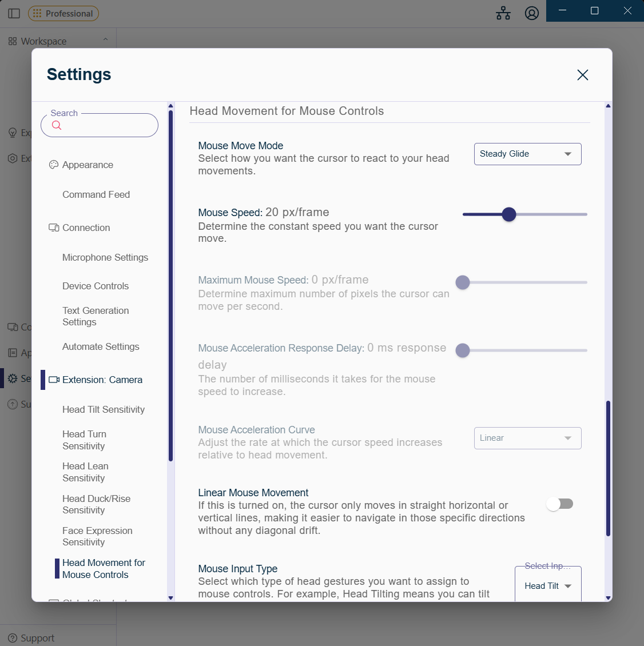Click the Mouse Speed slider handle
Screen dimensions: 644x646
[509, 214]
